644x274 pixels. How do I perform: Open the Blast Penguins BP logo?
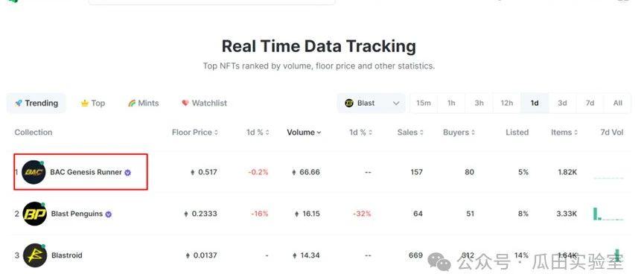34,214
